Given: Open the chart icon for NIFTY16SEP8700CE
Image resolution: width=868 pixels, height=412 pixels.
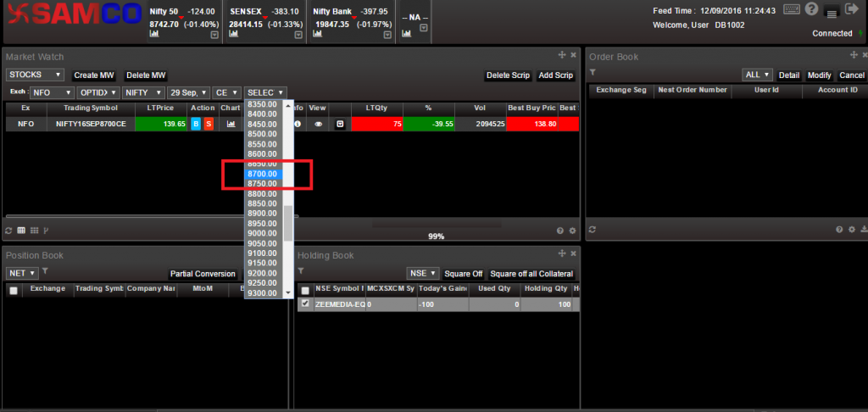Looking at the screenshot, I should click(x=231, y=124).
